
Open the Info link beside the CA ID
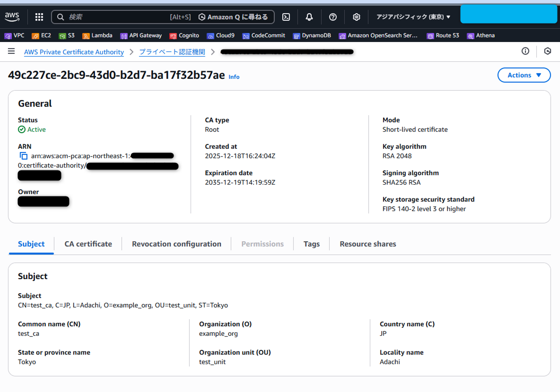click(x=234, y=77)
